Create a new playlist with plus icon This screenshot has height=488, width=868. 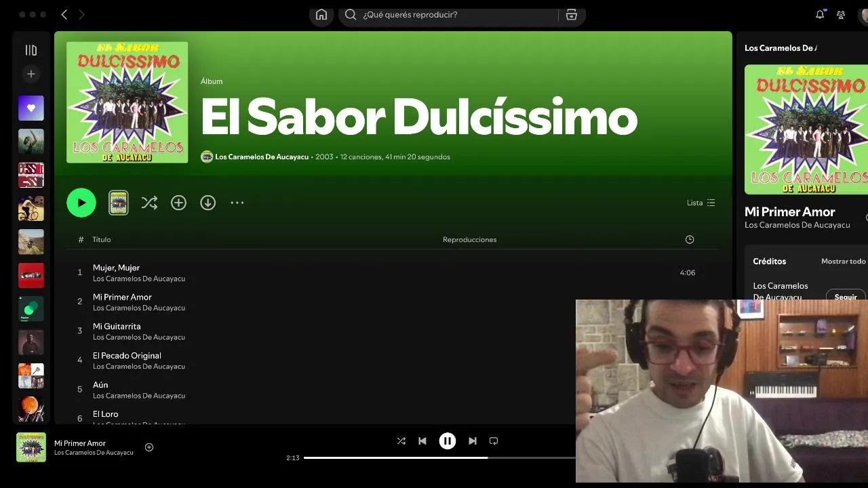click(31, 74)
